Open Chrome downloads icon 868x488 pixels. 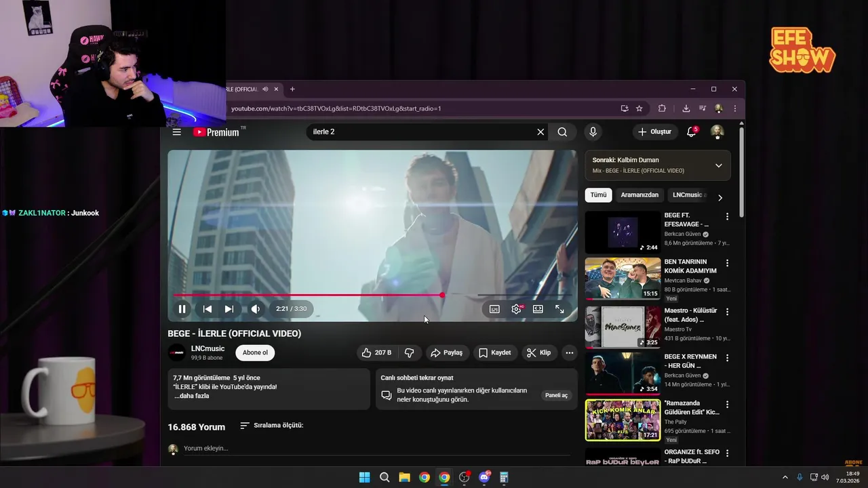[x=686, y=108]
